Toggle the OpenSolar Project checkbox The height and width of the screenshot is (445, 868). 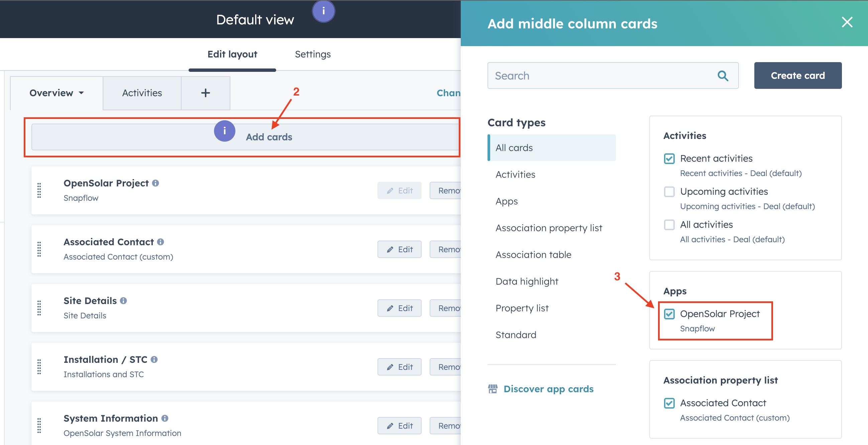click(669, 314)
